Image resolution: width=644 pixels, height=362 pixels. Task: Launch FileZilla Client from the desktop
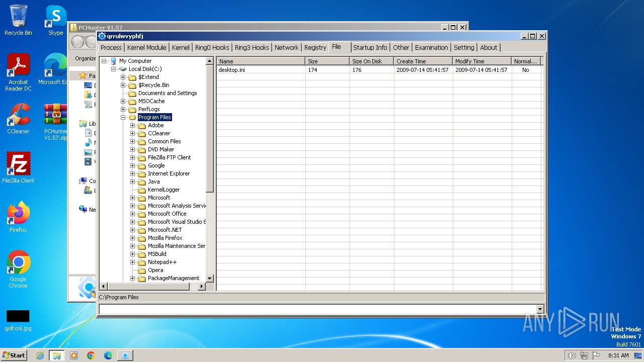pyautogui.click(x=18, y=168)
